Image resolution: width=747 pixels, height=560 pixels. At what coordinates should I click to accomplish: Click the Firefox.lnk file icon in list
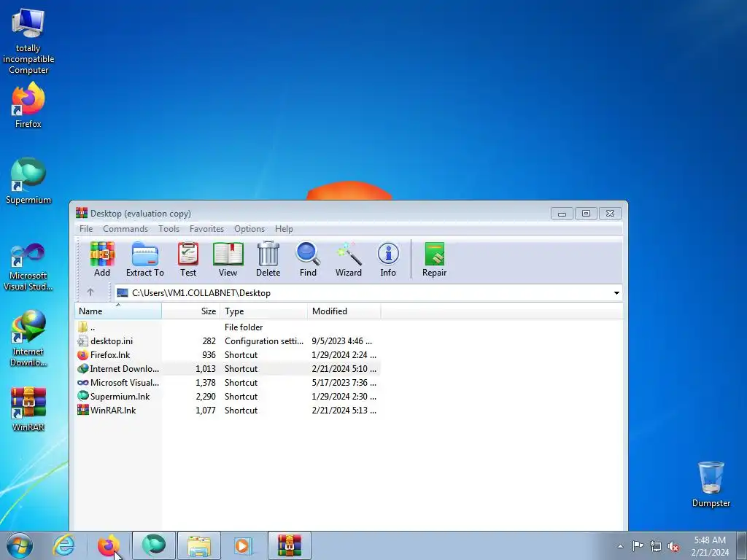83,355
